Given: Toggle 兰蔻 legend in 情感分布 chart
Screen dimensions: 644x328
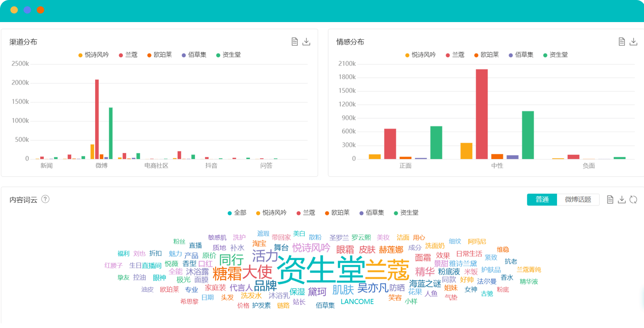Looking at the screenshot, I should (x=455, y=55).
